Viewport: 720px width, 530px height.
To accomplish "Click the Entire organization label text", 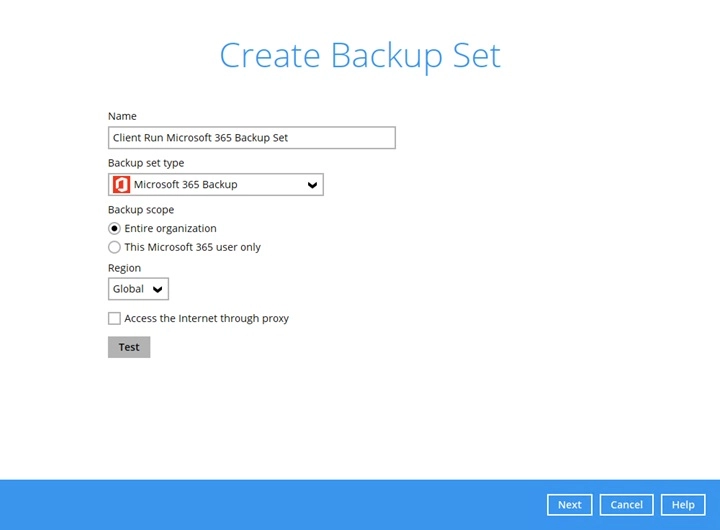I will [170, 229].
